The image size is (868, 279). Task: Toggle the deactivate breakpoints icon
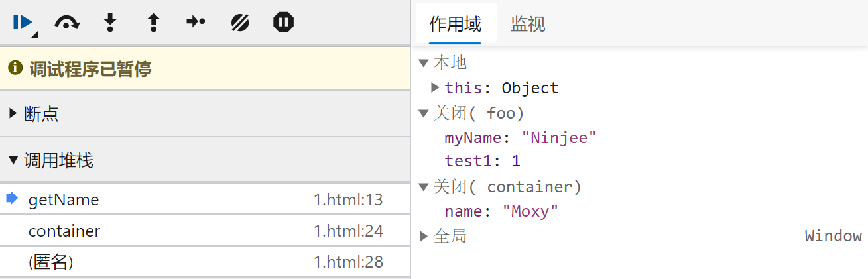[239, 23]
